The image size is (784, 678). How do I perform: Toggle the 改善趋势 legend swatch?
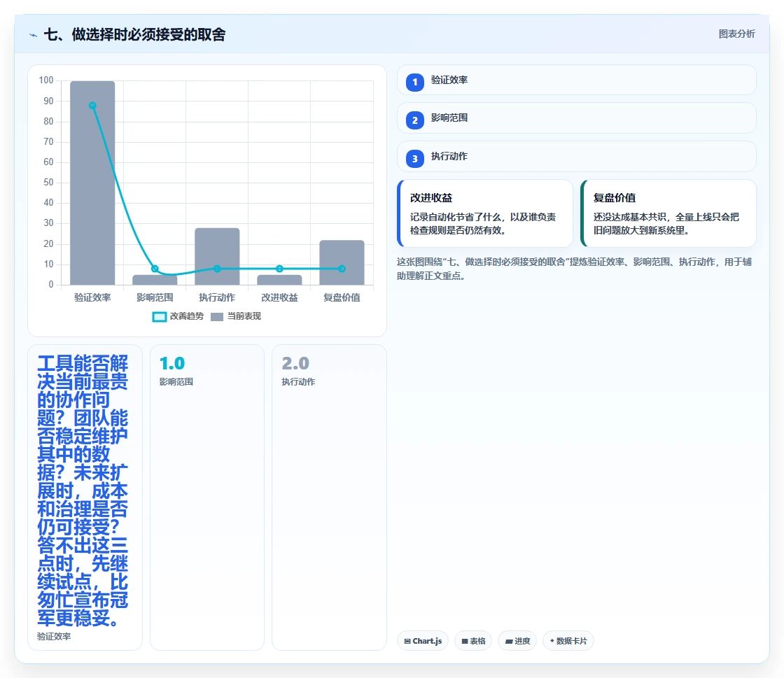coord(159,317)
